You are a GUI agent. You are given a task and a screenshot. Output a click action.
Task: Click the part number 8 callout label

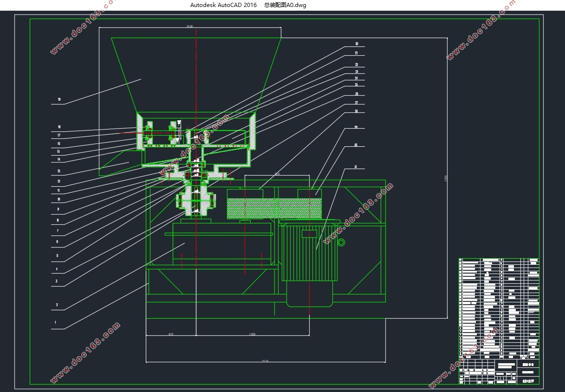tap(58, 220)
